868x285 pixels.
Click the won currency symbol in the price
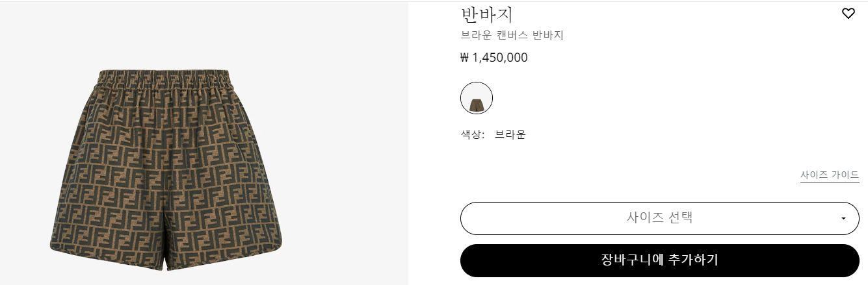tap(464, 58)
